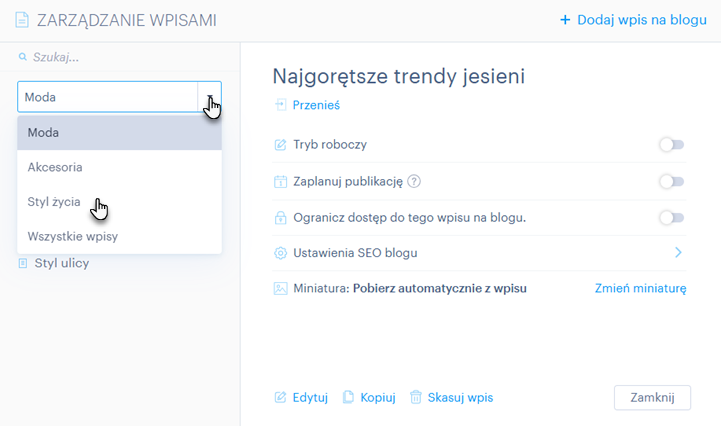The width and height of the screenshot is (721, 426).
Task: Click the image icon beside Miniatura
Action: (280, 288)
